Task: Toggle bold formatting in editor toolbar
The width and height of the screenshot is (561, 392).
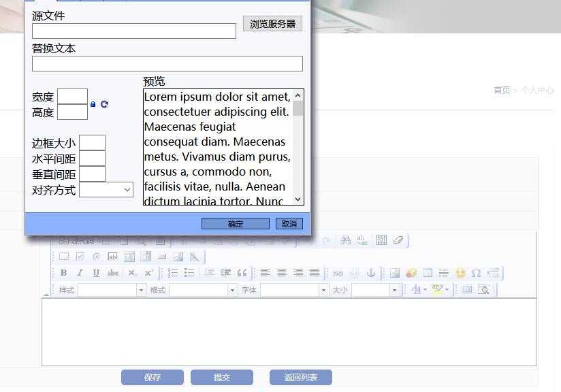Action: pyautogui.click(x=64, y=273)
